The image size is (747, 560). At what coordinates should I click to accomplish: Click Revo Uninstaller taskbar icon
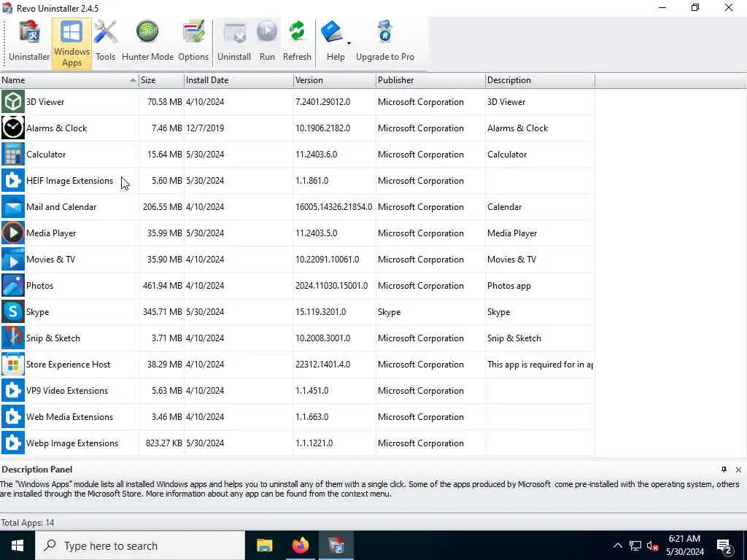point(336,545)
